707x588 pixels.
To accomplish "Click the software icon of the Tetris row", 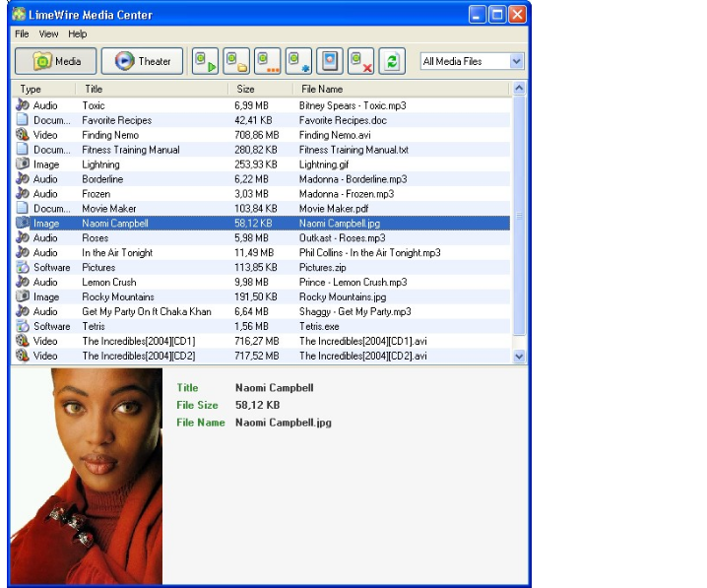I will (x=23, y=326).
